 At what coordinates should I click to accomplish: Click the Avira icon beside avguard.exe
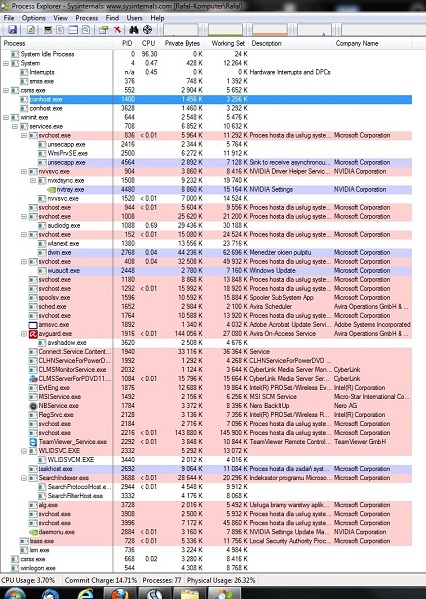point(33,334)
